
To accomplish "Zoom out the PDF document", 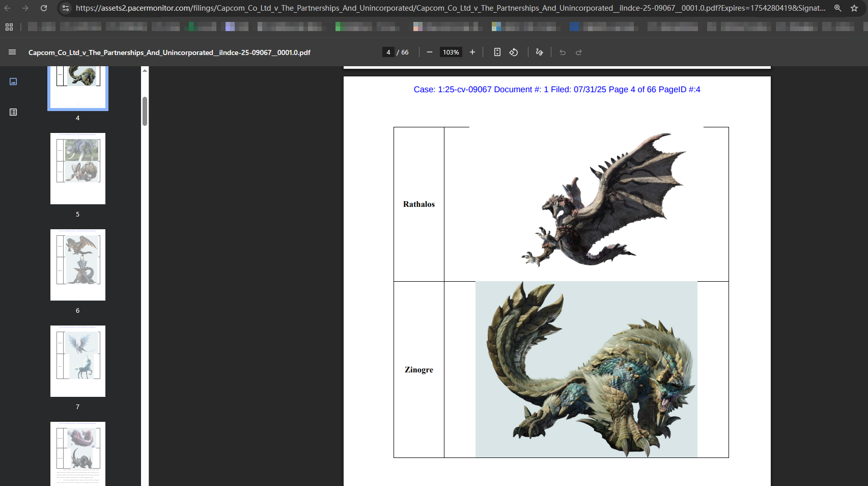I will click(429, 52).
